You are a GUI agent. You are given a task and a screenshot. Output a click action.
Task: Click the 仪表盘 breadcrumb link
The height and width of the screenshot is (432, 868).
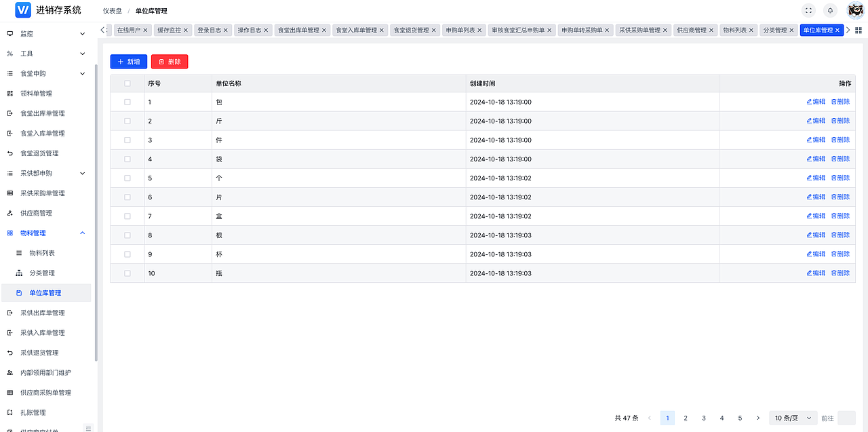point(113,11)
